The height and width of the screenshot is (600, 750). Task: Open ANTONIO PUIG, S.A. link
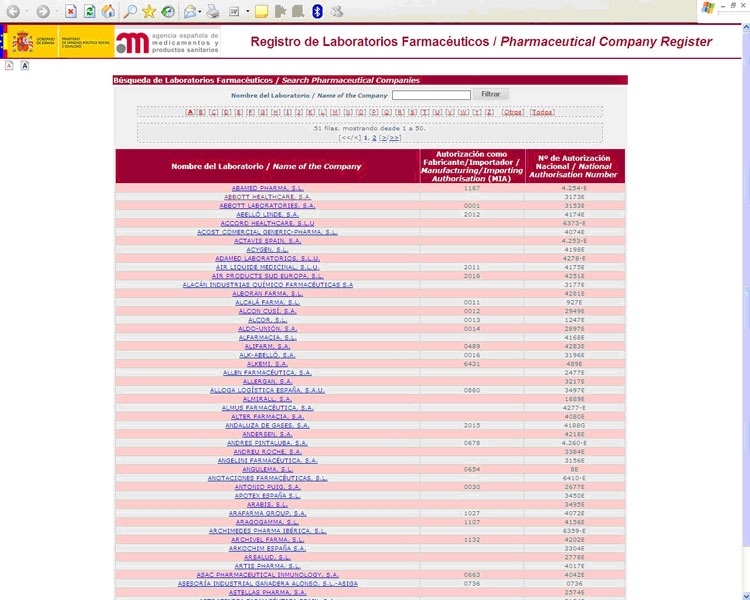(267, 487)
